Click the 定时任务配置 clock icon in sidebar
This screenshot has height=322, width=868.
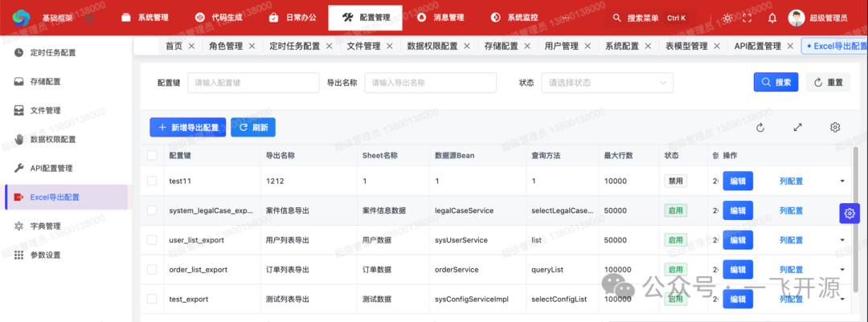[18, 52]
